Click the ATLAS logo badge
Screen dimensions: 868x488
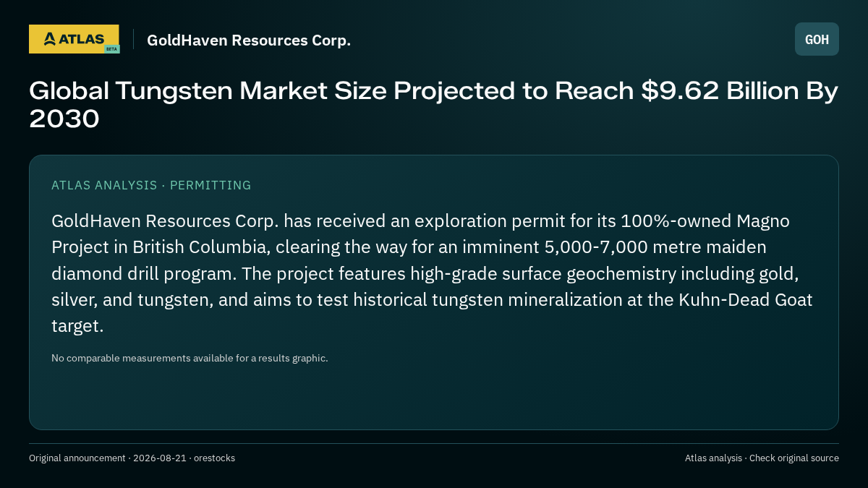point(74,39)
